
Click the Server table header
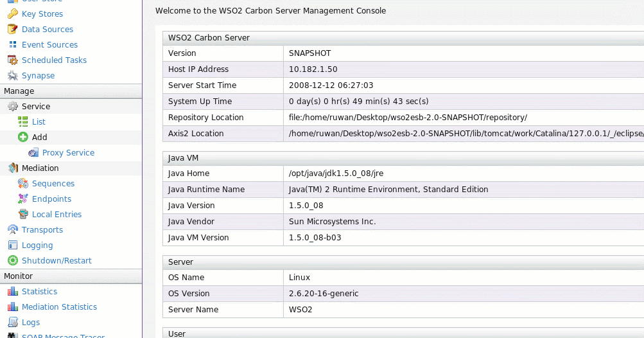click(403, 262)
